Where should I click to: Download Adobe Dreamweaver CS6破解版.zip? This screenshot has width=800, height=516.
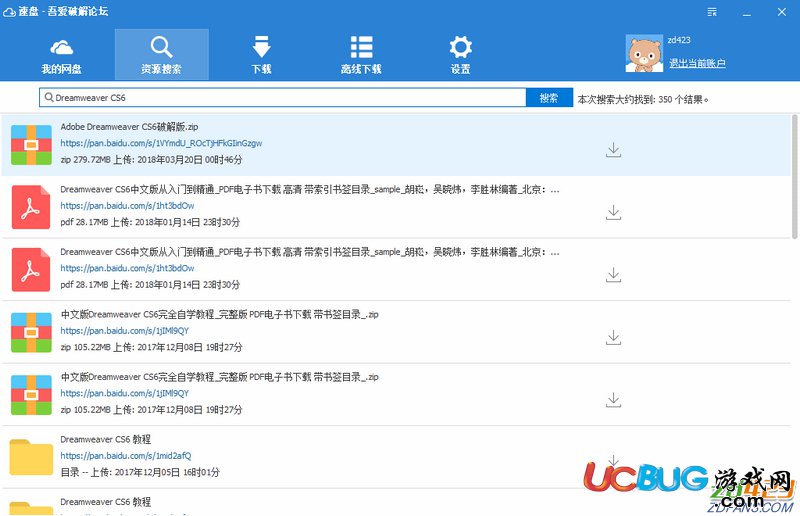(613, 150)
